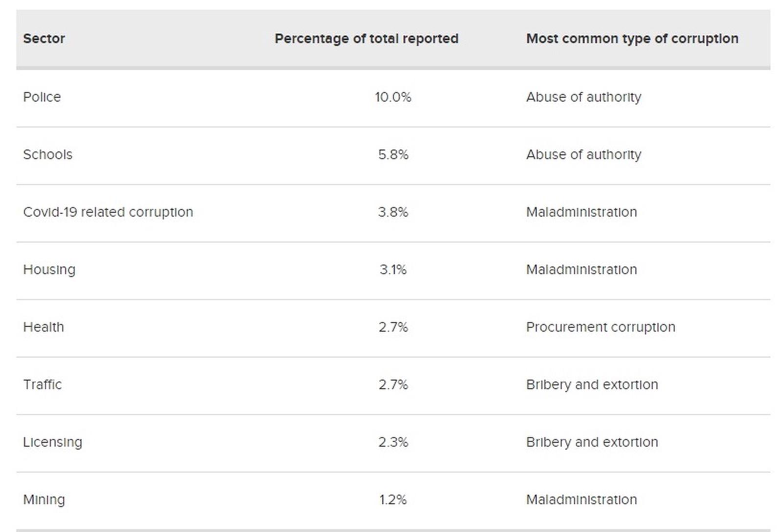Click the Licensing sector cell
Image resolution: width=783 pixels, height=532 pixels.
click(x=52, y=442)
